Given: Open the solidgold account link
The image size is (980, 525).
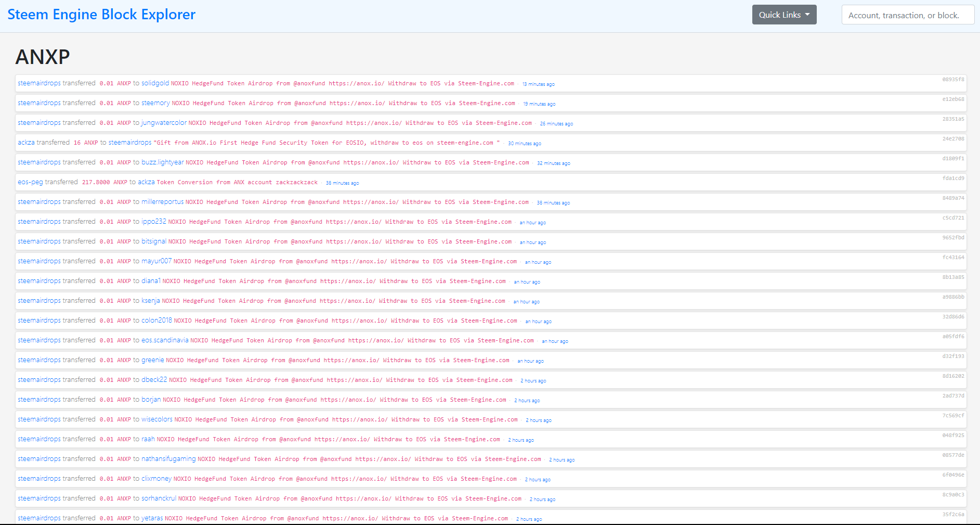Looking at the screenshot, I should (155, 83).
